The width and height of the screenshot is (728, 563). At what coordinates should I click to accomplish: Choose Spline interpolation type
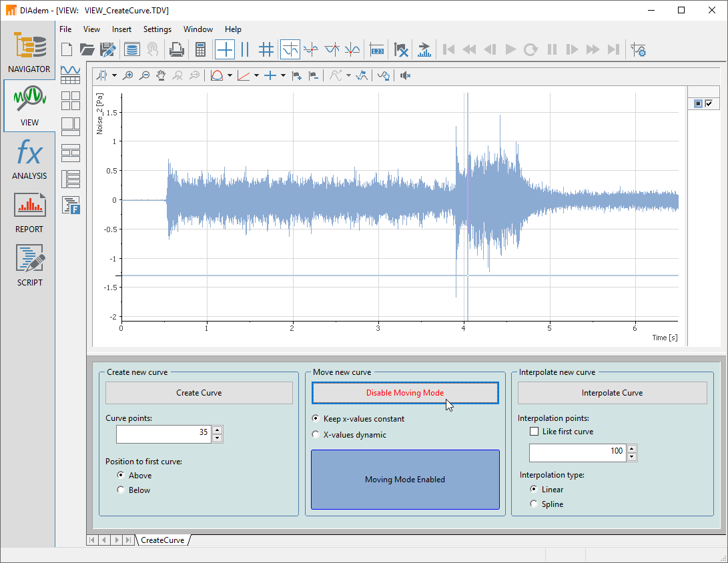533,504
